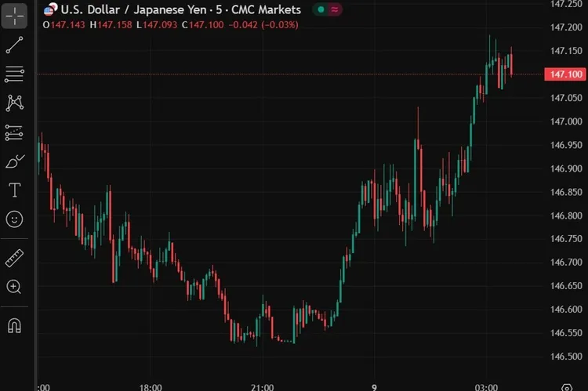588x391 pixels.
Task: Click the U.S. Dollar / Japanese Yen symbol title
Action: [x=134, y=9]
